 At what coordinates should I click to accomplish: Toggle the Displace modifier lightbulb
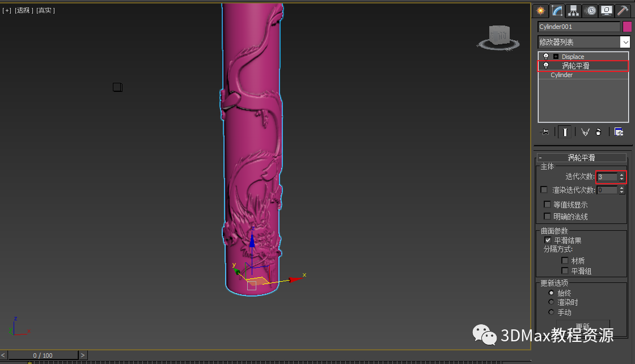546,57
